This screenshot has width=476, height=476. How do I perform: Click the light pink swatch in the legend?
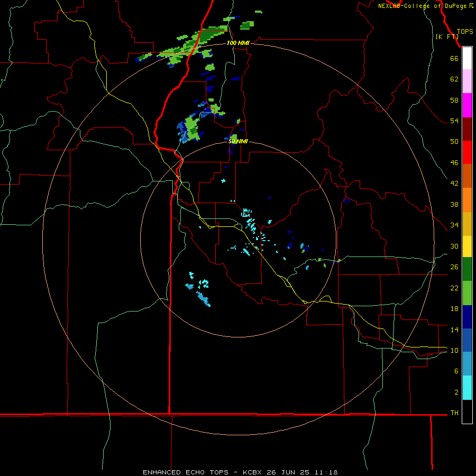(x=467, y=81)
